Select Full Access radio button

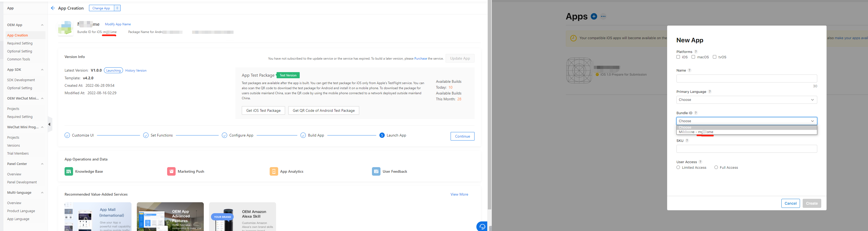coord(716,167)
